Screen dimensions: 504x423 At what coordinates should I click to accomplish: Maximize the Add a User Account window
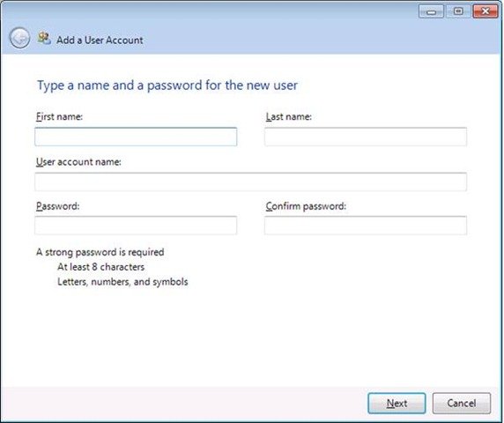pos(458,11)
